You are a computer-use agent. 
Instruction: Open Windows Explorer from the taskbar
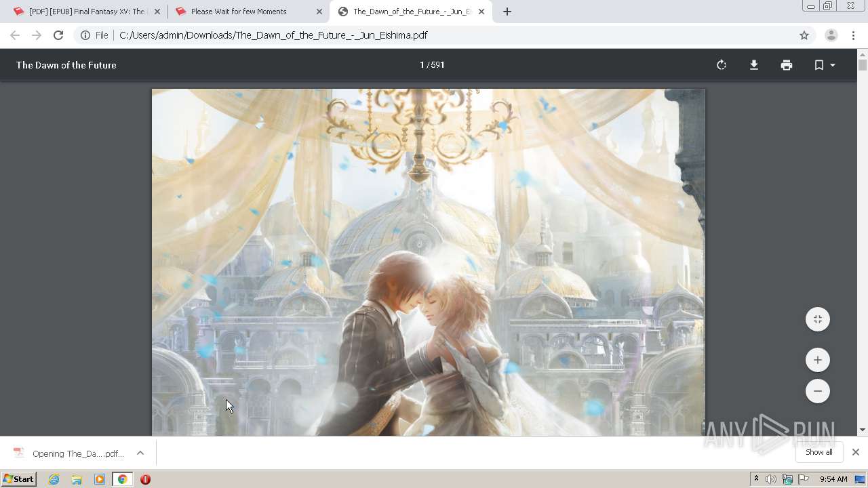click(77, 479)
